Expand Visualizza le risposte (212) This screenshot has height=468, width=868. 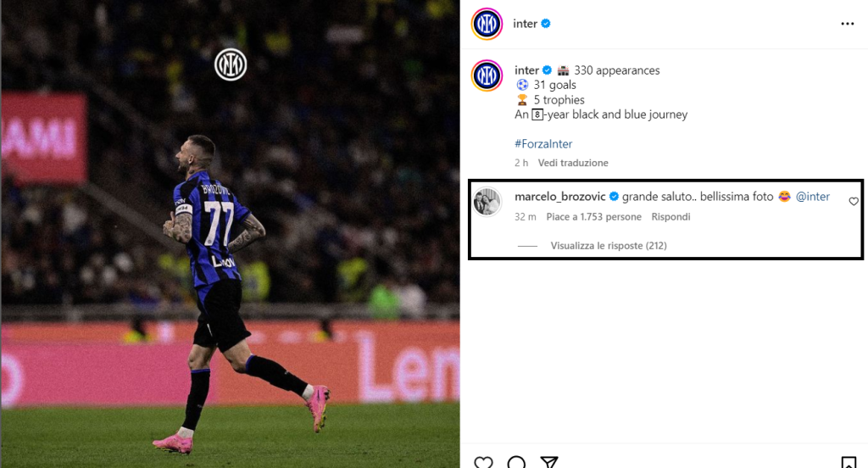click(609, 245)
